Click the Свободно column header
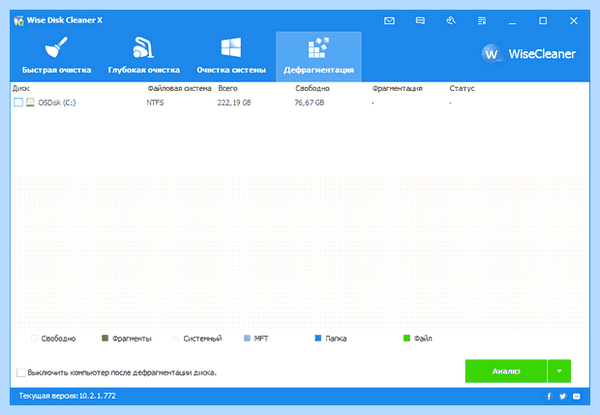 [312, 88]
